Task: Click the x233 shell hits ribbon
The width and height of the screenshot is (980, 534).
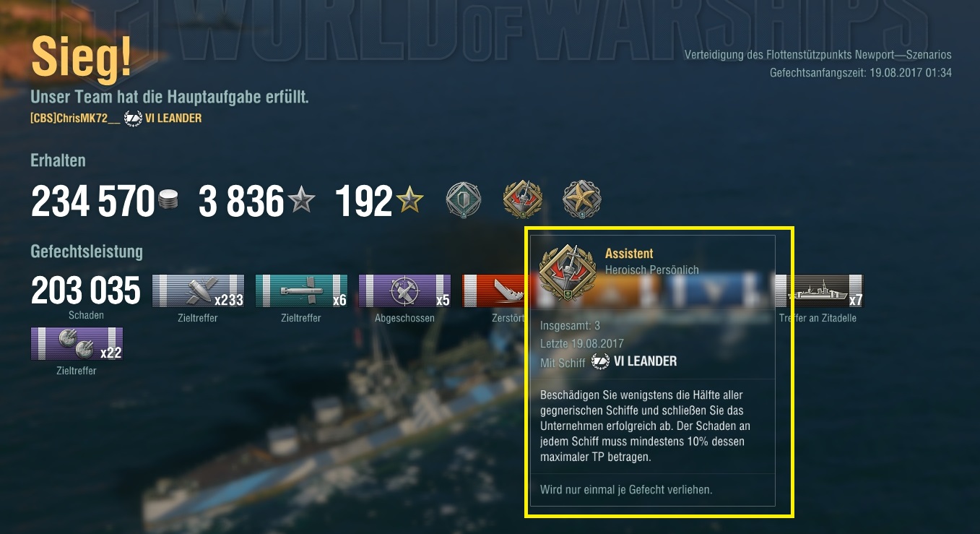Action: click(198, 291)
